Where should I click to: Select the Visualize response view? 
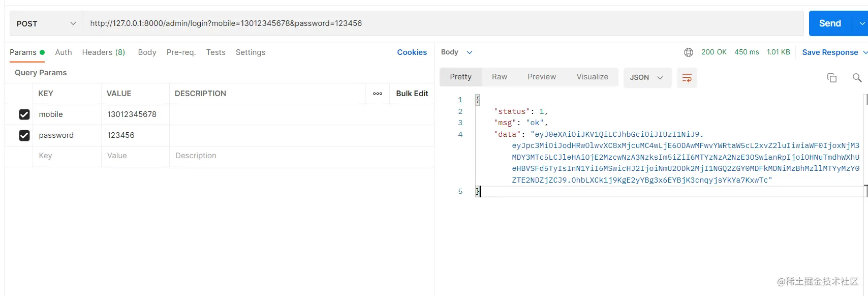pyautogui.click(x=592, y=77)
